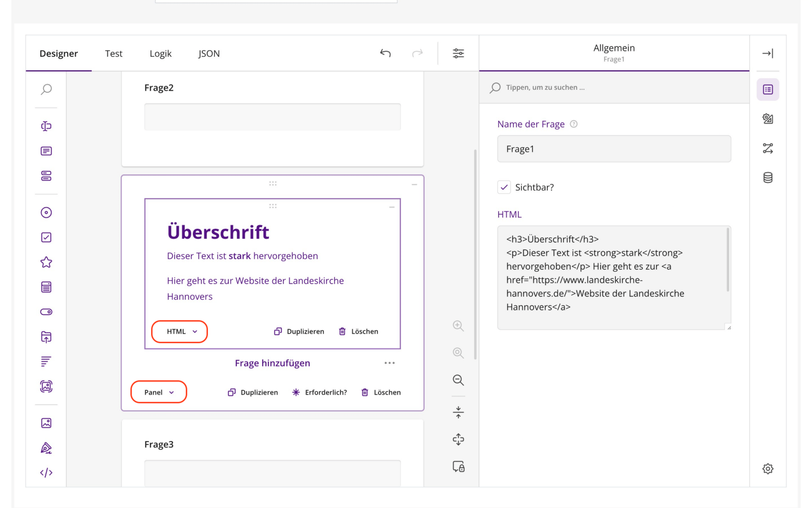812x508 pixels.
Task: Collapse all elements on the surface
Action: 458,412
